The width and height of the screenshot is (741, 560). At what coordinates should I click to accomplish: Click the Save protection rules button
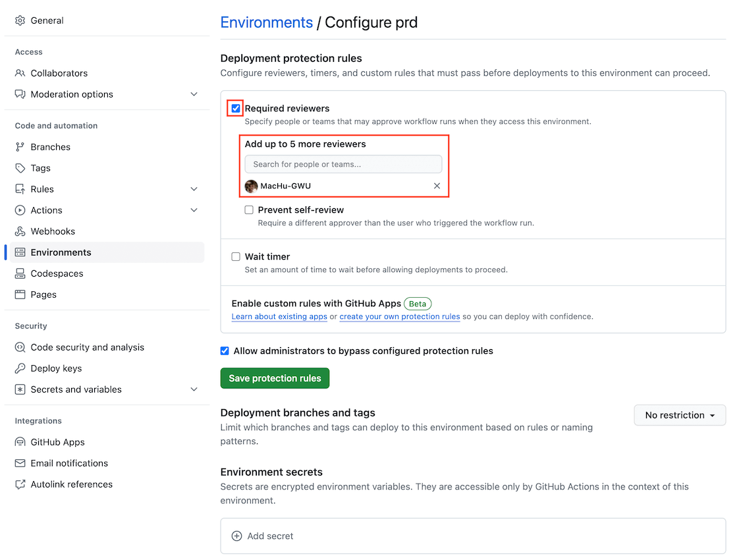tap(275, 378)
